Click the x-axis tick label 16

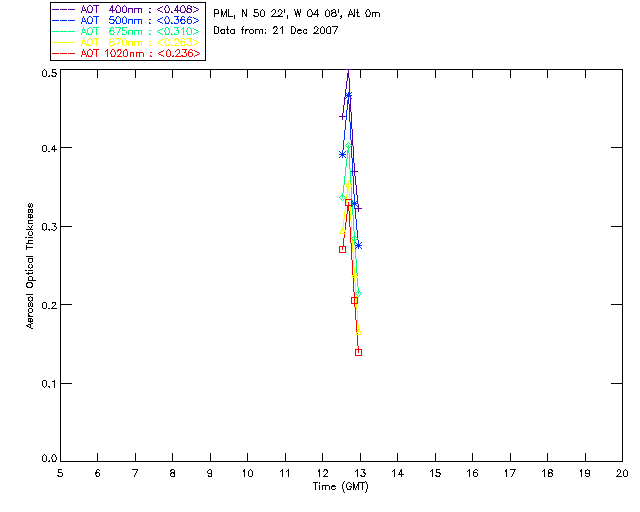click(473, 473)
